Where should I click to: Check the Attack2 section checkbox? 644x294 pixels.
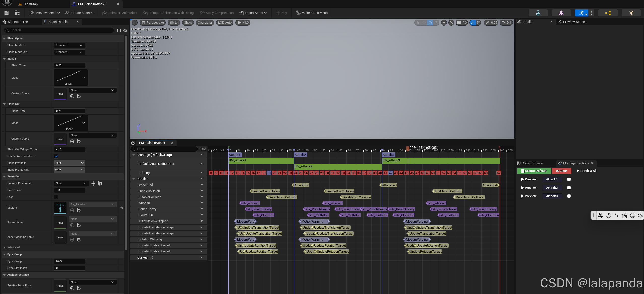point(569,188)
